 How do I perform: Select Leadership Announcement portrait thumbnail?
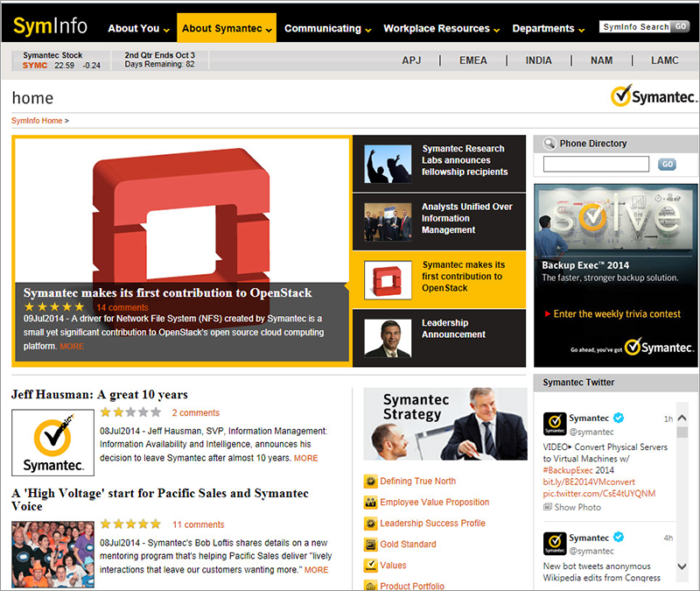tap(388, 338)
